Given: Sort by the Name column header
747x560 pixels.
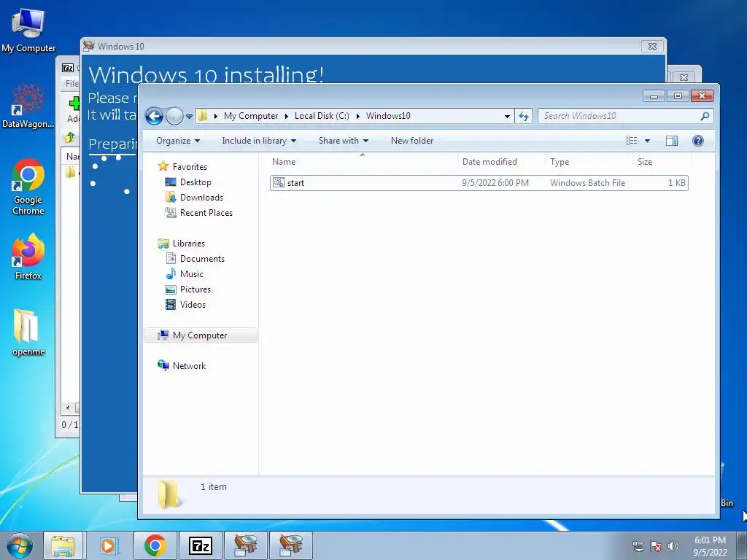Looking at the screenshot, I should click(363, 161).
